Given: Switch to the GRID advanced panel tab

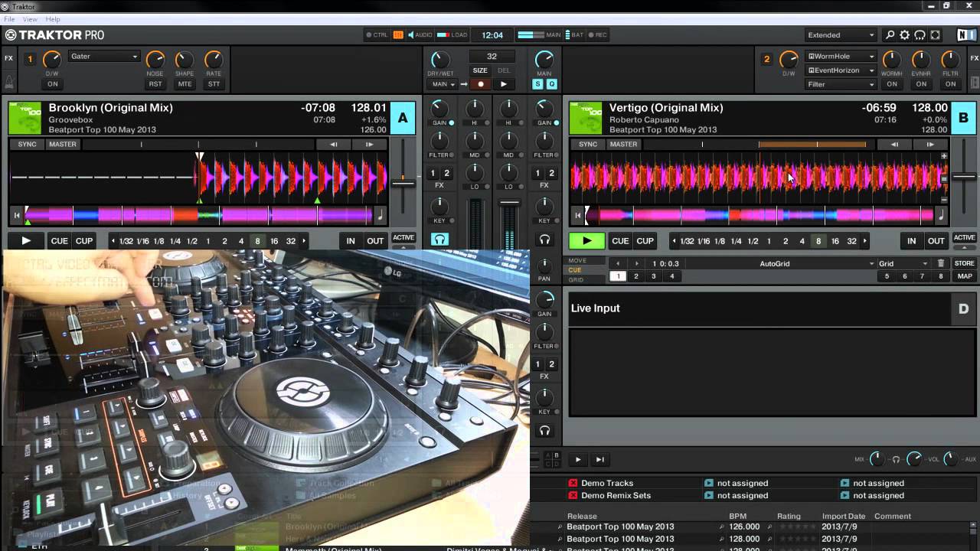Looking at the screenshot, I should [576, 279].
